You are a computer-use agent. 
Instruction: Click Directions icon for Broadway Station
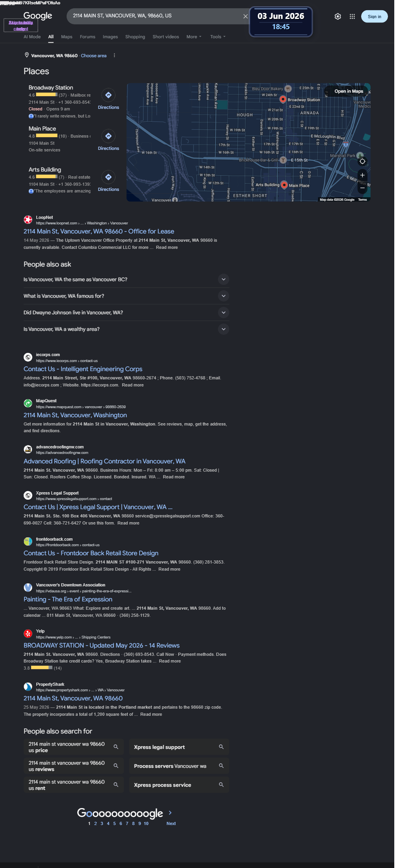108,95
